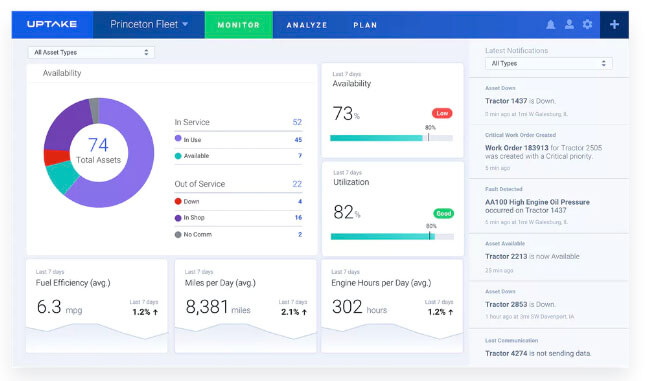Click the 82% utilization value

click(347, 212)
